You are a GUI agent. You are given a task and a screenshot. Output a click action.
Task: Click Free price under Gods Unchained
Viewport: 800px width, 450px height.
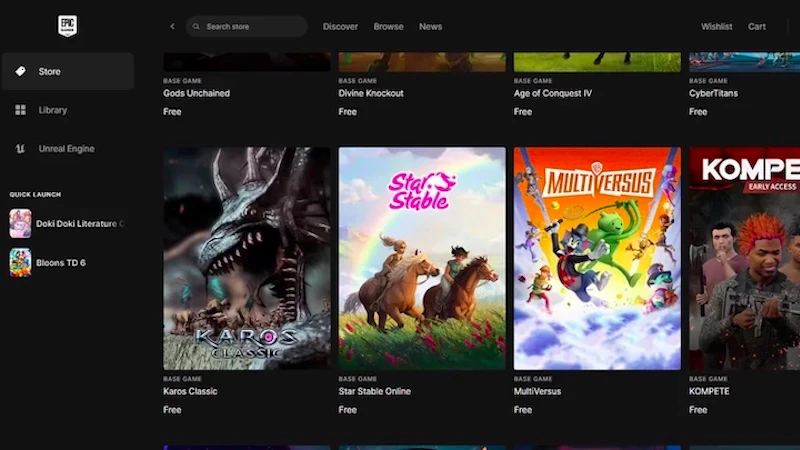pos(172,112)
